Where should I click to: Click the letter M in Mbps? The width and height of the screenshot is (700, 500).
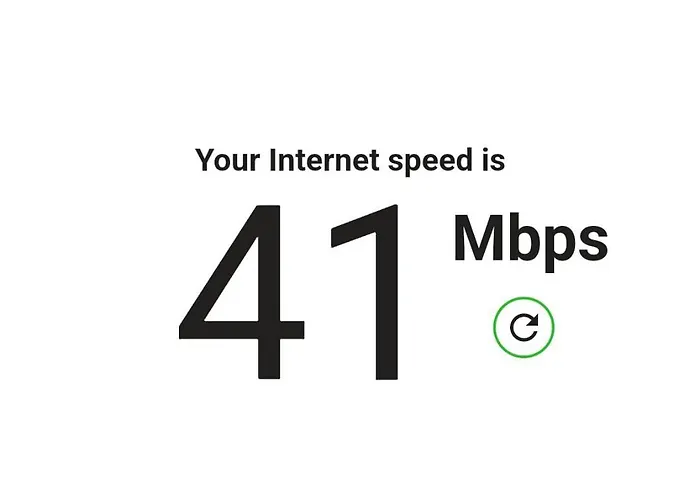pos(479,238)
